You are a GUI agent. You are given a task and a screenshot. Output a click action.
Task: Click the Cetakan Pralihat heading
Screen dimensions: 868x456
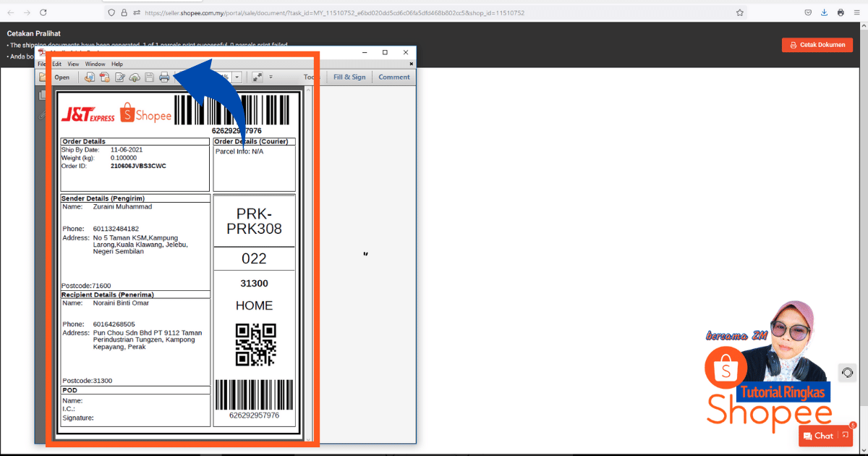click(34, 33)
